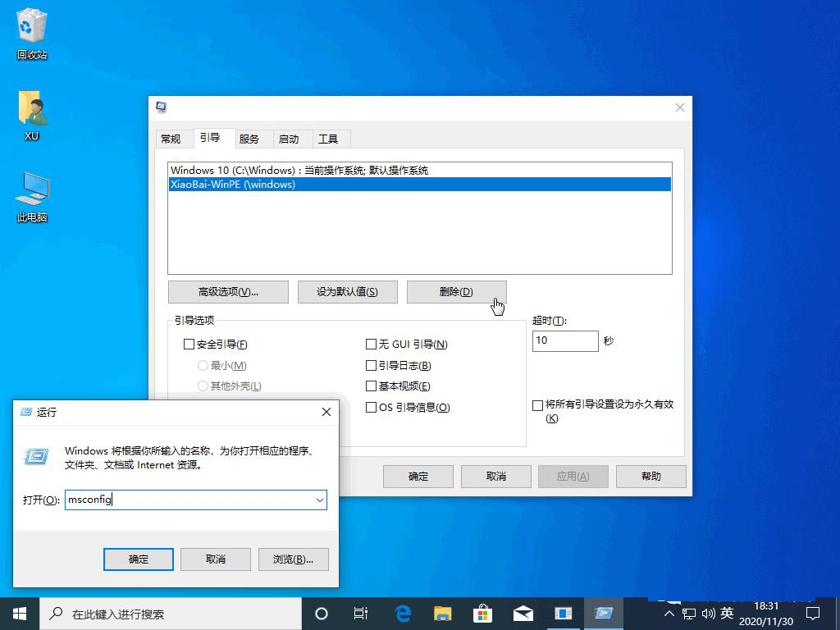Image resolution: width=840 pixels, height=630 pixels.
Task: Click the Run dialog title icon
Action: 25,412
